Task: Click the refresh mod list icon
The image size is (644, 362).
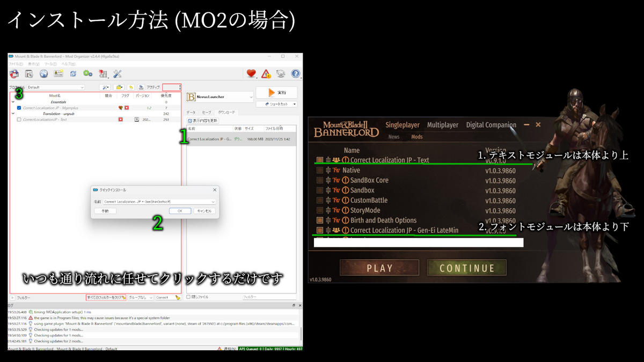Action: [x=72, y=73]
